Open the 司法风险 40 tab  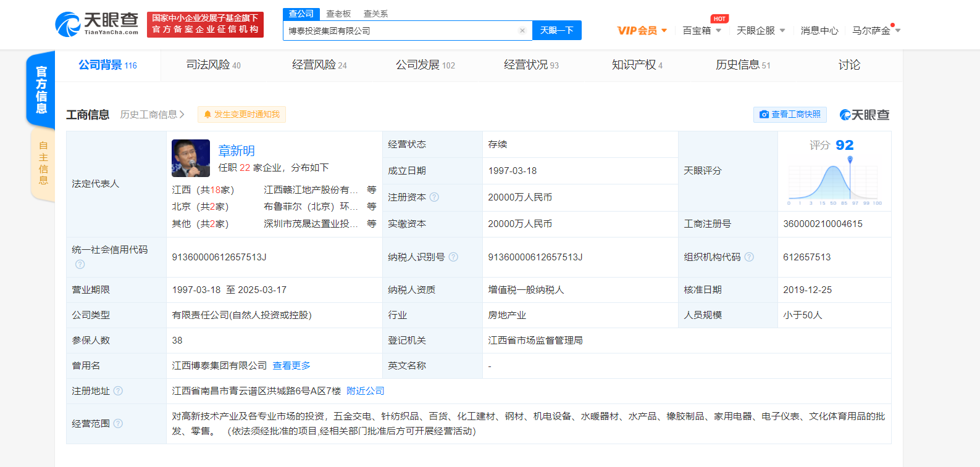click(214, 65)
